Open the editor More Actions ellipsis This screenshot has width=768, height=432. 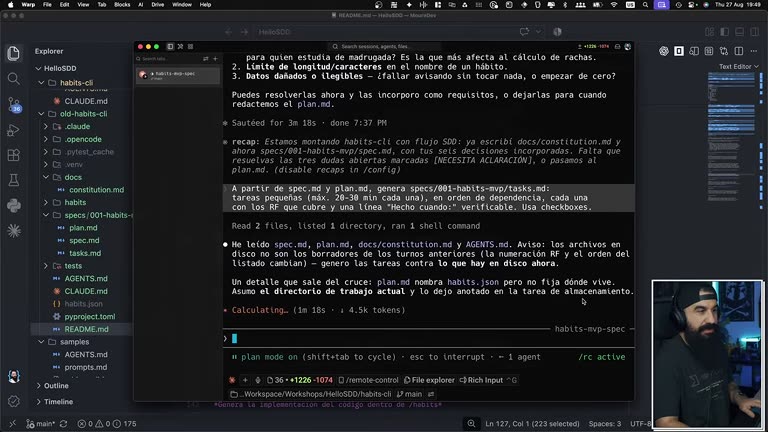(x=754, y=51)
